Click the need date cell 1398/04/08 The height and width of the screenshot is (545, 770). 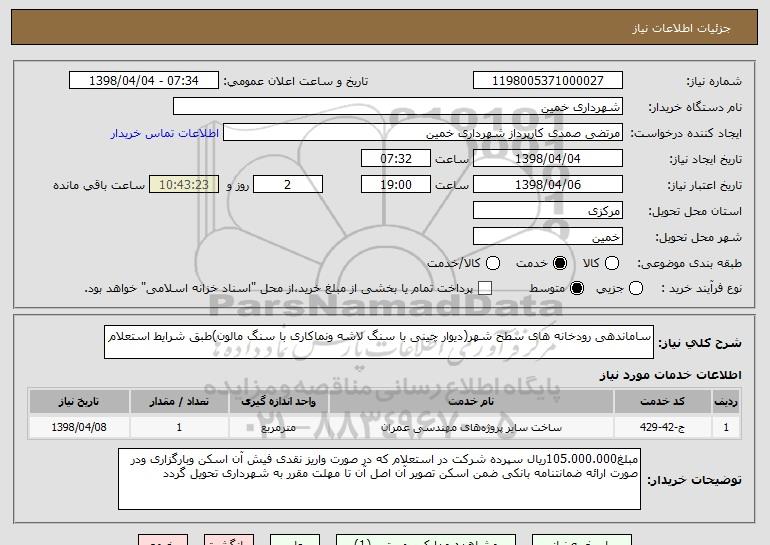[x=79, y=427]
